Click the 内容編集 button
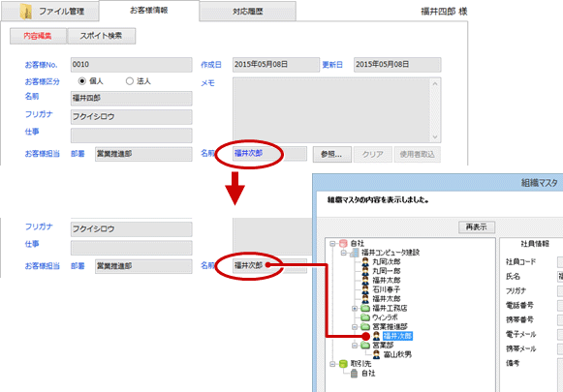Viewport: 563px width, 392px height. point(38,36)
